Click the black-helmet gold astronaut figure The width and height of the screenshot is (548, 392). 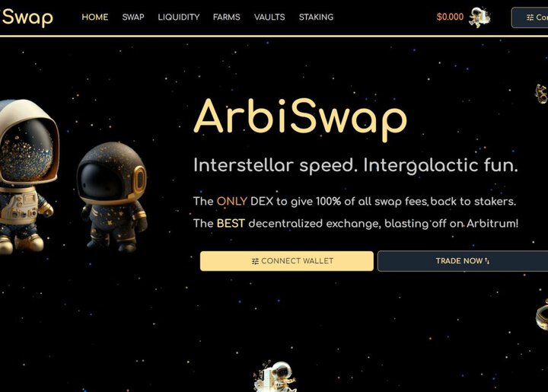point(113,196)
